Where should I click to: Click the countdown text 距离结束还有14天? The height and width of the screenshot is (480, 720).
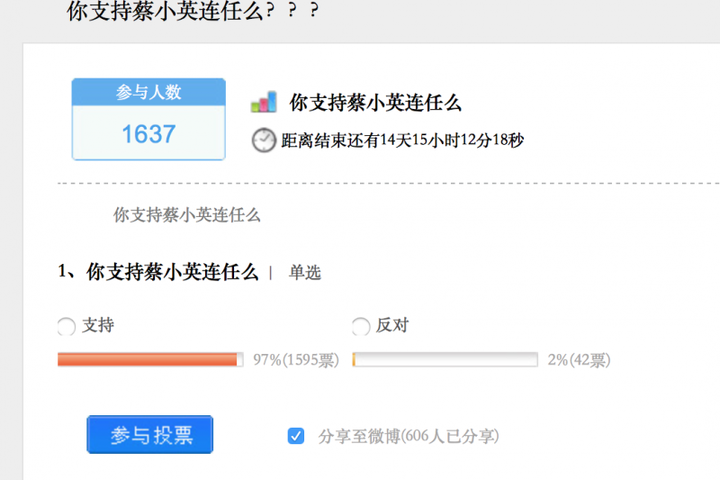coord(346,140)
